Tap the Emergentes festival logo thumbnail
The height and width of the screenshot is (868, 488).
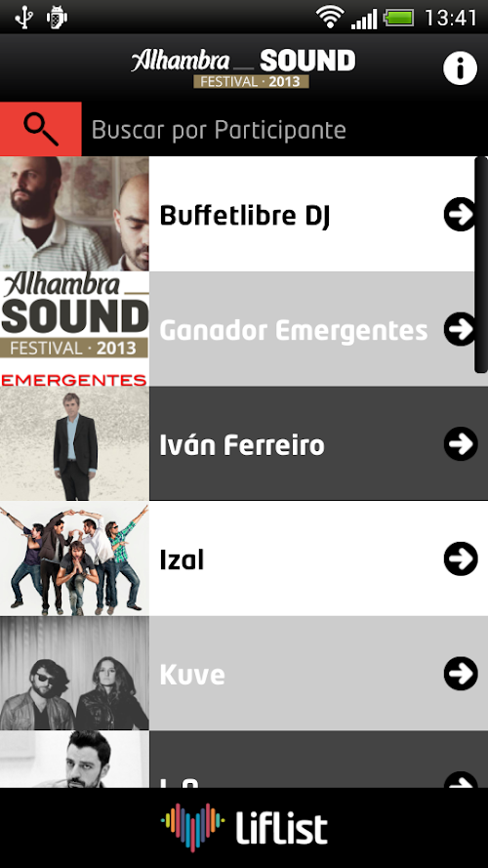click(74, 329)
